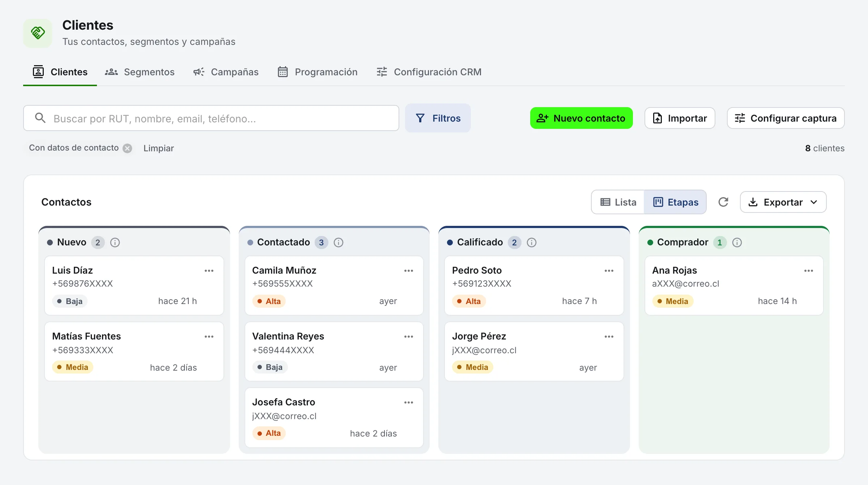
Task: Click the Alta priority badge on Josefa Castro
Action: pyautogui.click(x=269, y=433)
